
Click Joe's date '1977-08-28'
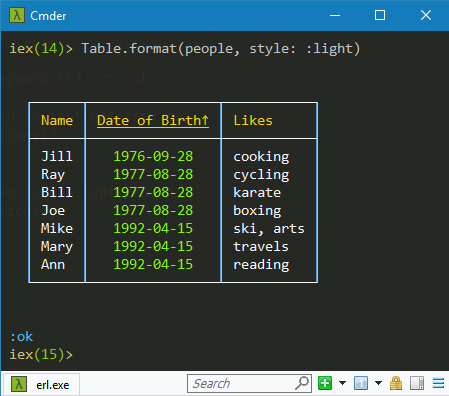[x=153, y=210]
